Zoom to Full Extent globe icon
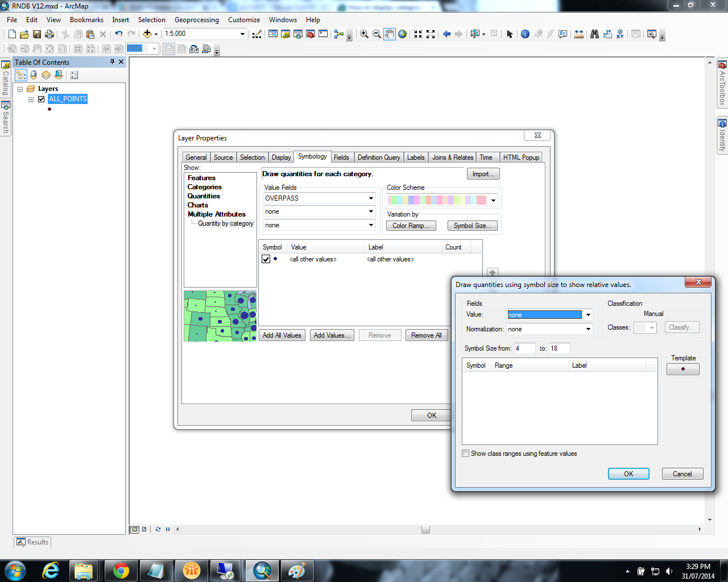Screen dimensions: 728x582 (403, 34)
